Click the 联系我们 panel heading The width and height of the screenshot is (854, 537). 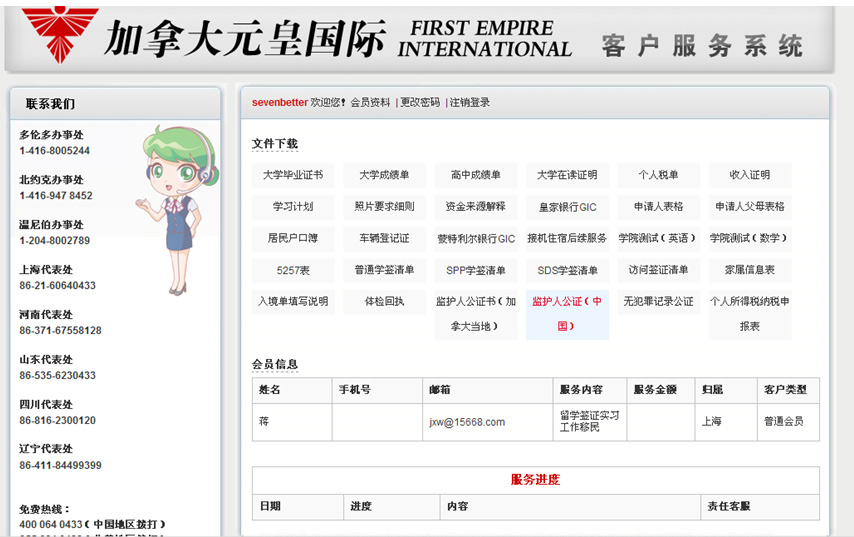pyautogui.click(x=50, y=103)
